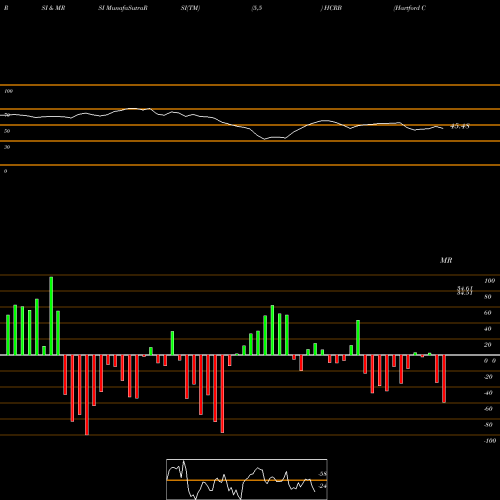Click the '(5,5' parameter text in header
This screenshot has width=500, height=500.
[x=257, y=8]
